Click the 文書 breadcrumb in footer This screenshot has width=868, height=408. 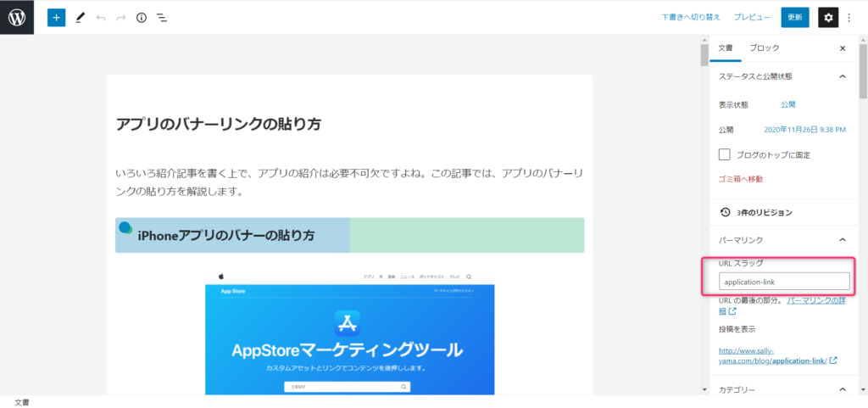click(22, 402)
